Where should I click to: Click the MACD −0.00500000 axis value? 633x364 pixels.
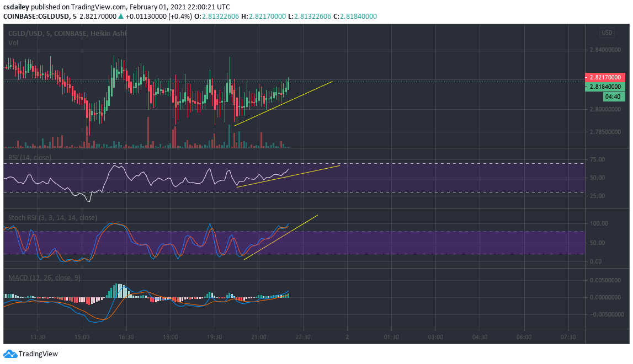[x=607, y=314]
